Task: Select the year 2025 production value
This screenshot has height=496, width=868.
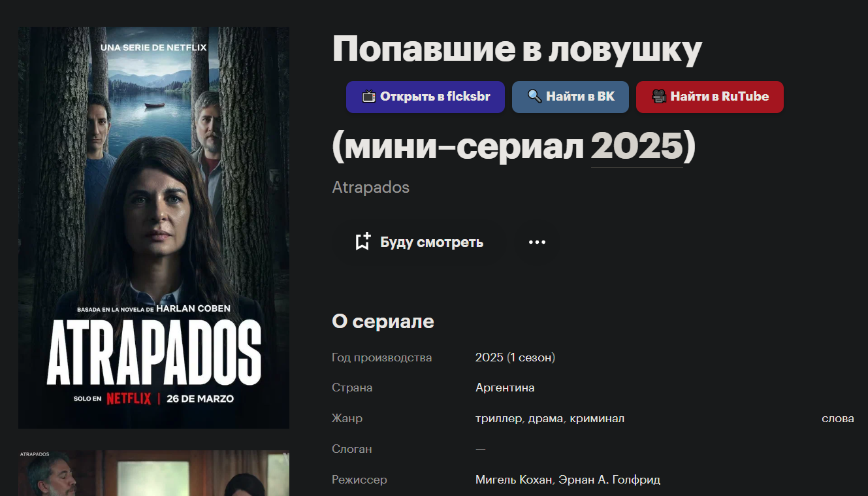Action: pyautogui.click(x=489, y=357)
